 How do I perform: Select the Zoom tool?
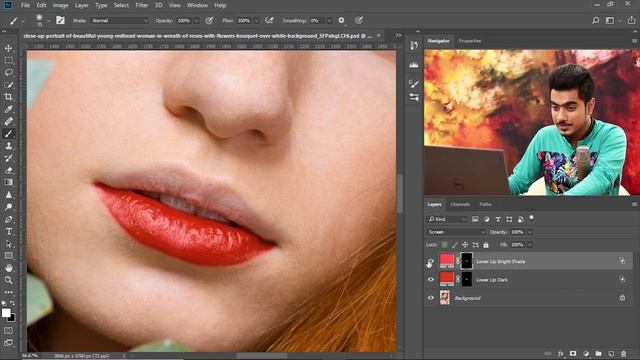[x=9, y=280]
